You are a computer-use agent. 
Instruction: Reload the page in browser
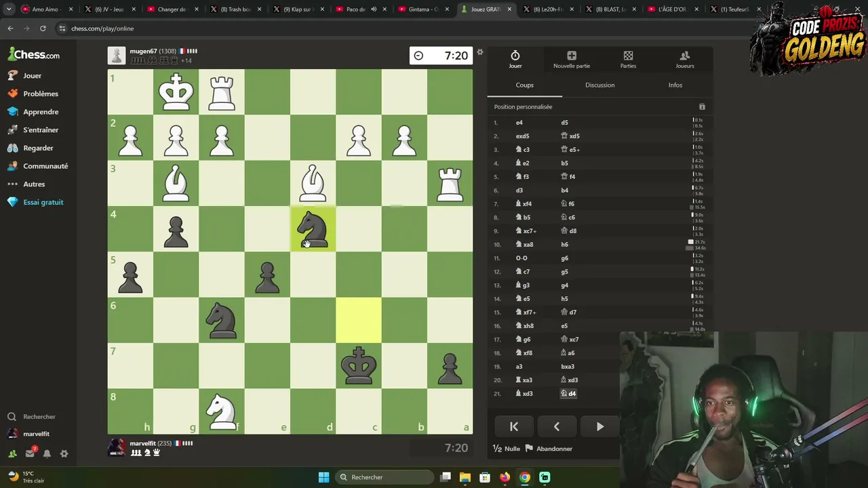43,28
